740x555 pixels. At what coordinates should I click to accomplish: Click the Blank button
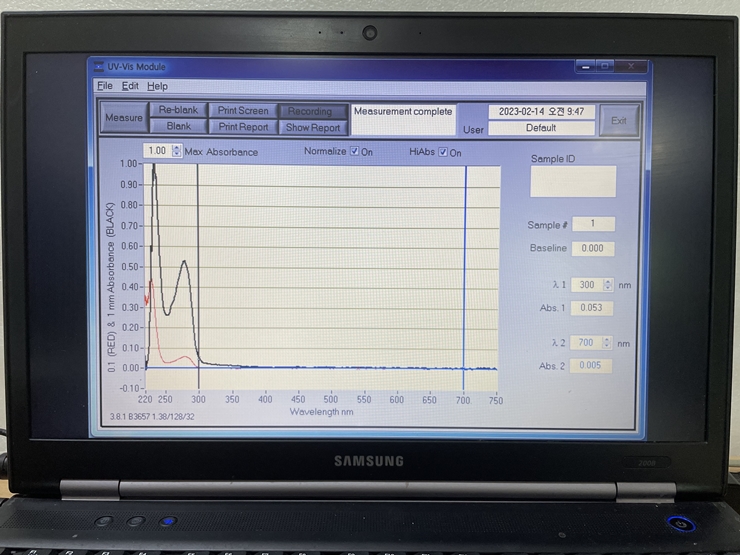click(x=178, y=127)
